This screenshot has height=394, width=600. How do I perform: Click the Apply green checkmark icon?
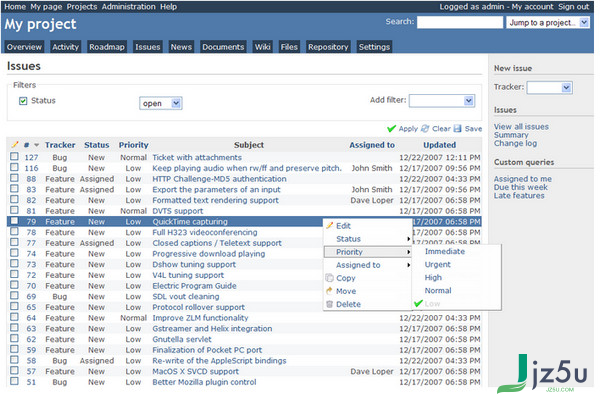391,129
